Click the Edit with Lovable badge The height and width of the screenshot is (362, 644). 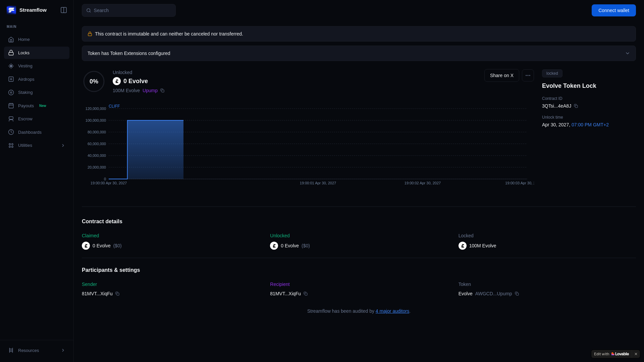click(x=611, y=354)
